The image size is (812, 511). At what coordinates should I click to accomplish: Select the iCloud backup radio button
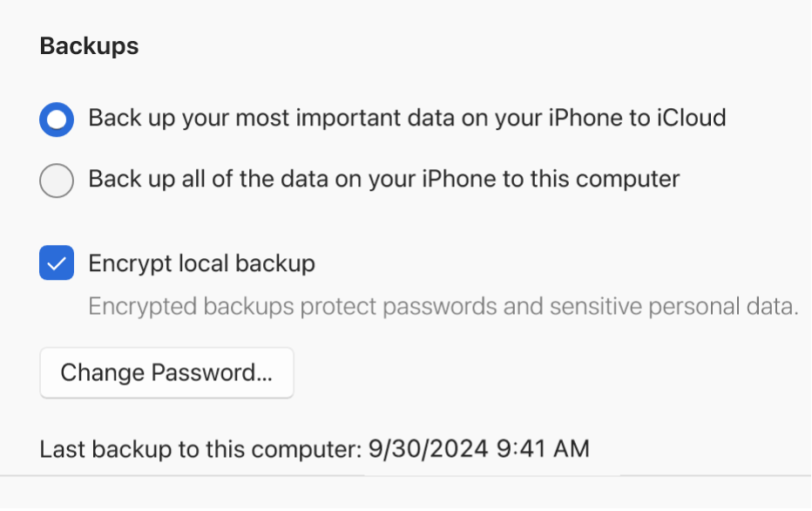57,119
